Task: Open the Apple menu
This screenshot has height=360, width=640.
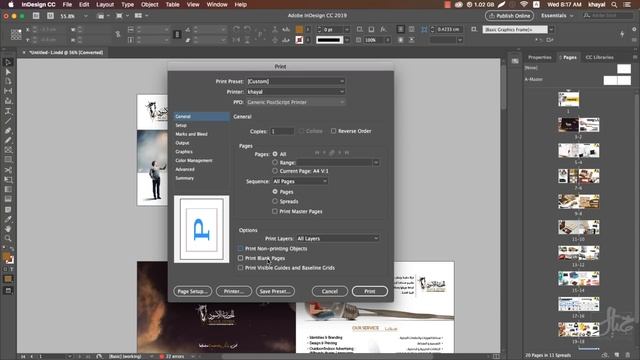Action: click(11, 4)
